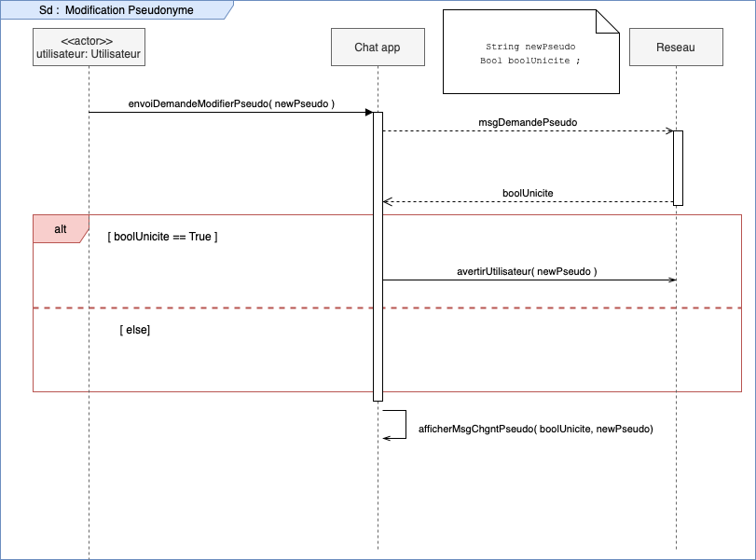Click the folded corner of the note

608,22
